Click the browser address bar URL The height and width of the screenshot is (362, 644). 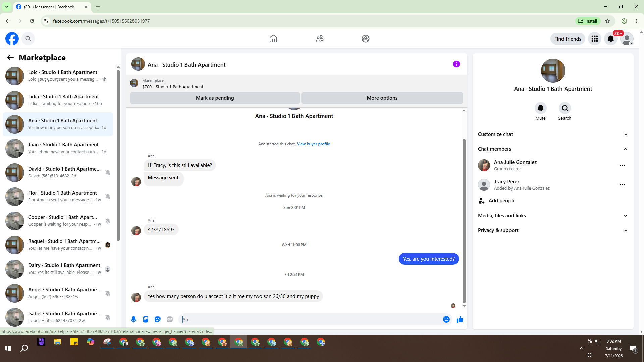pyautogui.click(x=101, y=21)
